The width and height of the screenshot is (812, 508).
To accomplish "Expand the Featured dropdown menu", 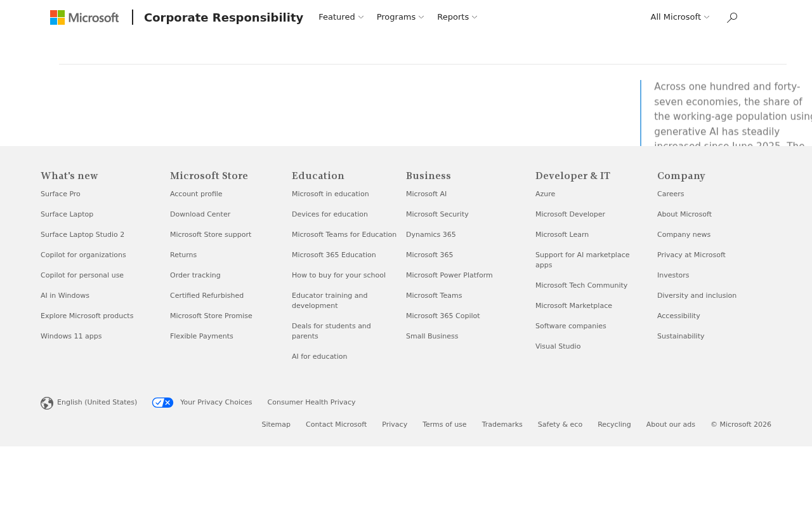I will 341,17.
